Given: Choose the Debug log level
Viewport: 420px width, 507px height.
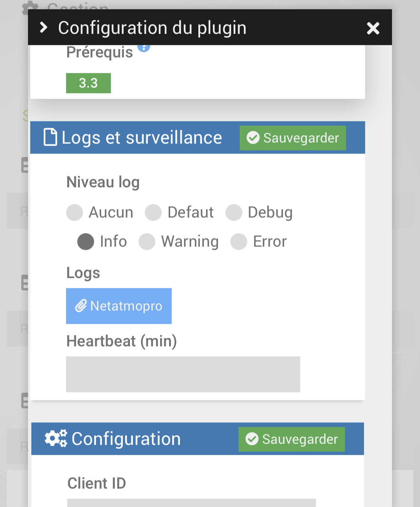Looking at the screenshot, I should 234,212.
